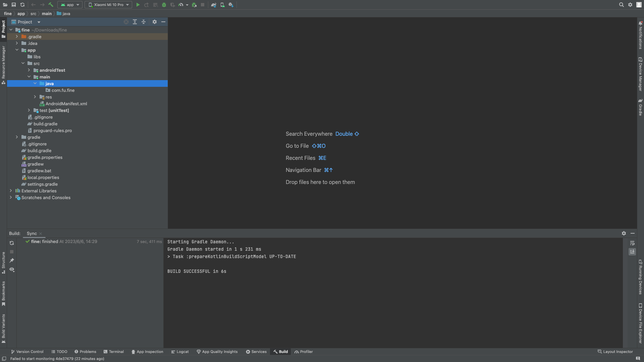Sync project with Gradle files elephant icon
The image size is (644, 362).
pos(214,5)
